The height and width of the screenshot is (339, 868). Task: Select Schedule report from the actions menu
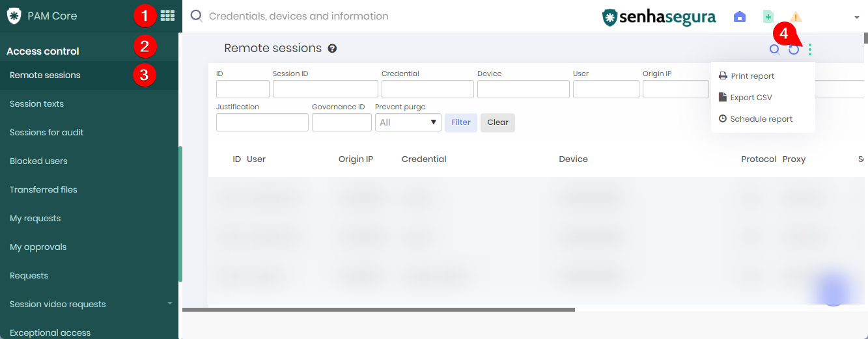(x=763, y=119)
